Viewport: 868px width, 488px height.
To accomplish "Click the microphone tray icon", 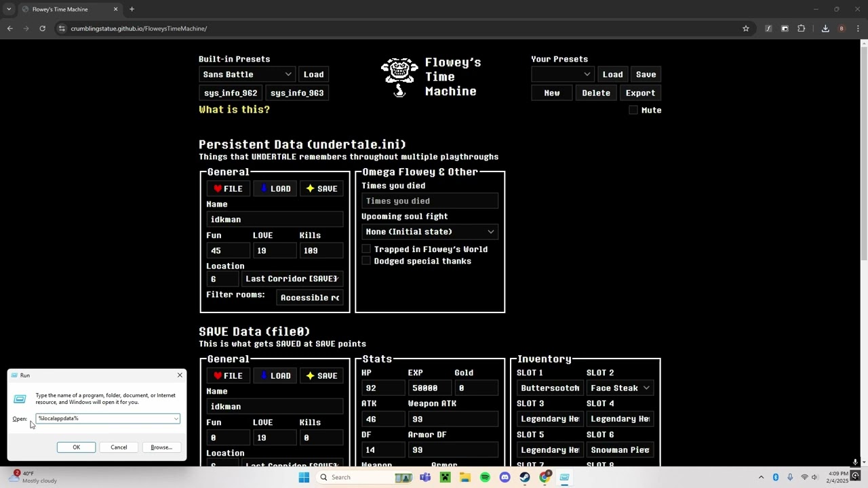I will point(790,477).
